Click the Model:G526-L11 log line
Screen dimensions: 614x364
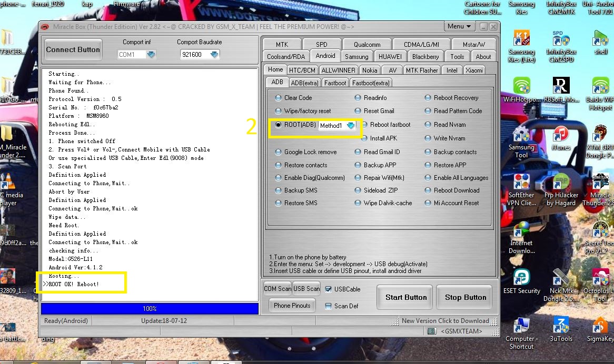71,259
